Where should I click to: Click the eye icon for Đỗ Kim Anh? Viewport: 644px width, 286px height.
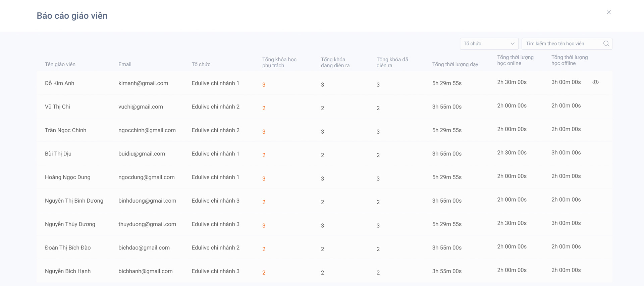click(x=595, y=82)
